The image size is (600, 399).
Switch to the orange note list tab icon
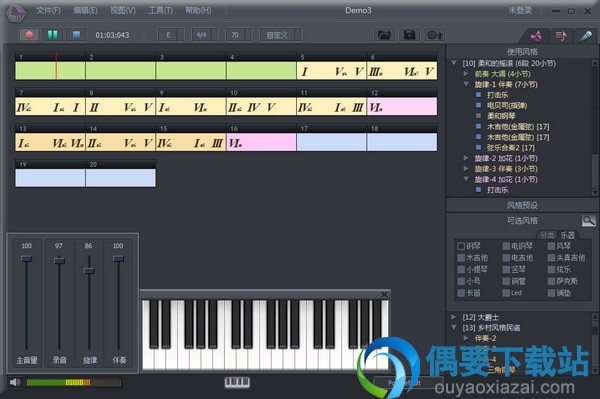coord(561,36)
